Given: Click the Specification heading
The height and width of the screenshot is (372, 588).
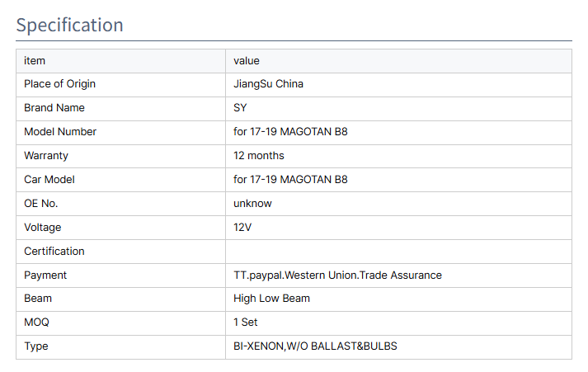Looking at the screenshot, I should (70, 26).
